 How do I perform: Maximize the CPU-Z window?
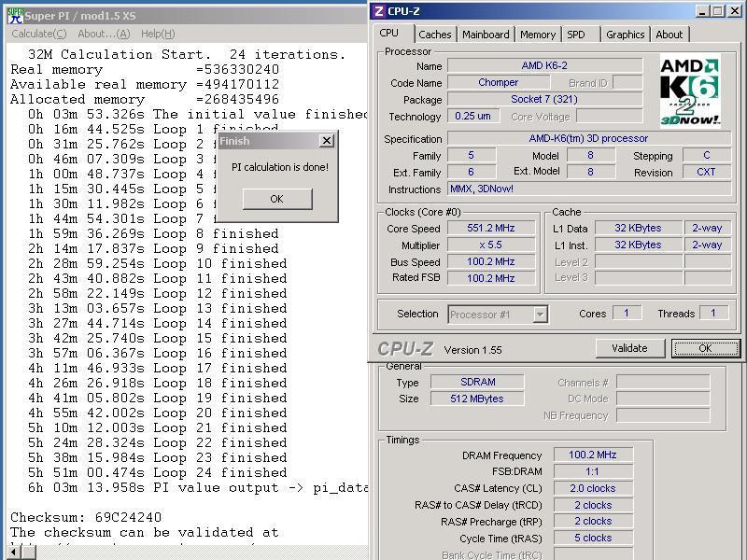(717, 11)
